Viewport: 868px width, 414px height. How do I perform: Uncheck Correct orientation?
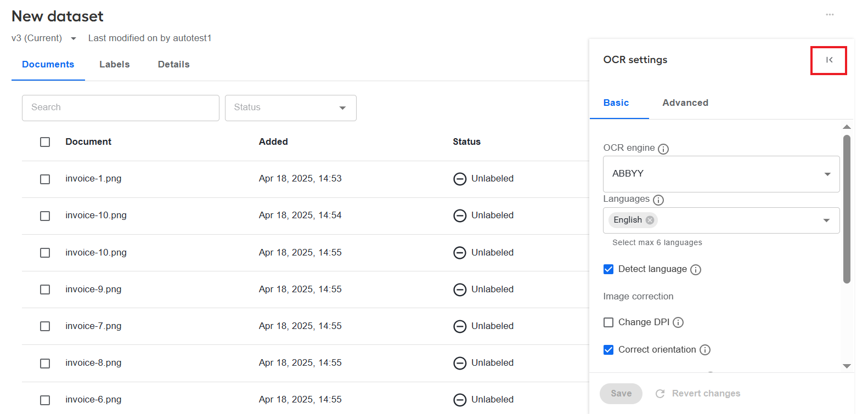(x=608, y=350)
